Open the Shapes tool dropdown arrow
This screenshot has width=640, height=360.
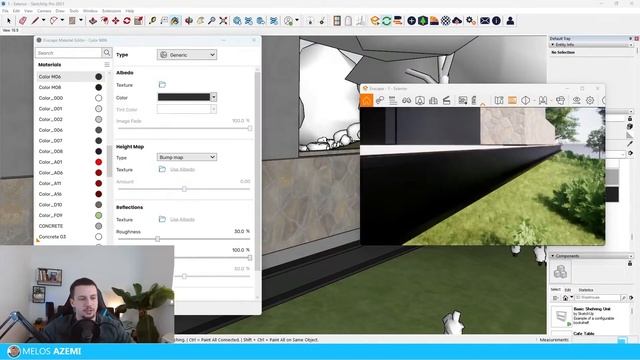[80, 20]
